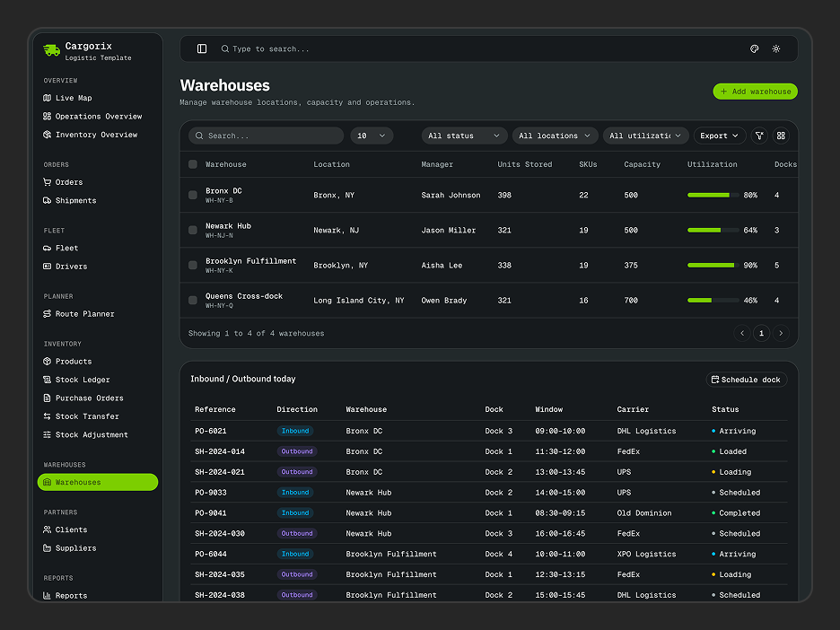Open the rows-per-page dropdown showing 10
The width and height of the screenshot is (840, 630).
pos(372,136)
